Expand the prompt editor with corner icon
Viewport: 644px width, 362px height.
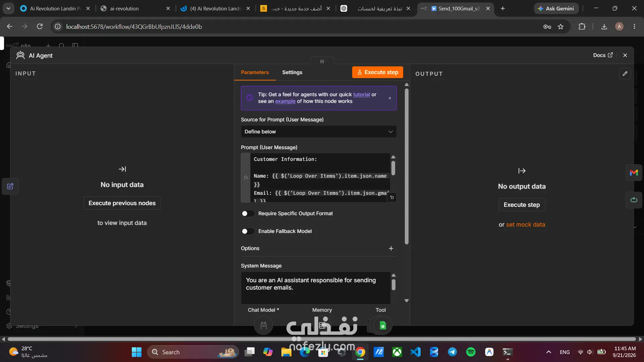click(x=392, y=197)
